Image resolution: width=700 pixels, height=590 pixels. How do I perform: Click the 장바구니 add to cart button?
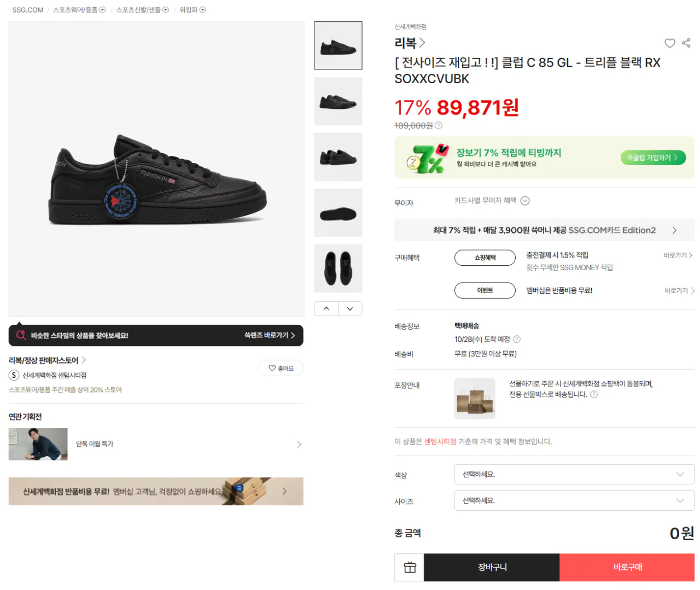pyautogui.click(x=492, y=567)
